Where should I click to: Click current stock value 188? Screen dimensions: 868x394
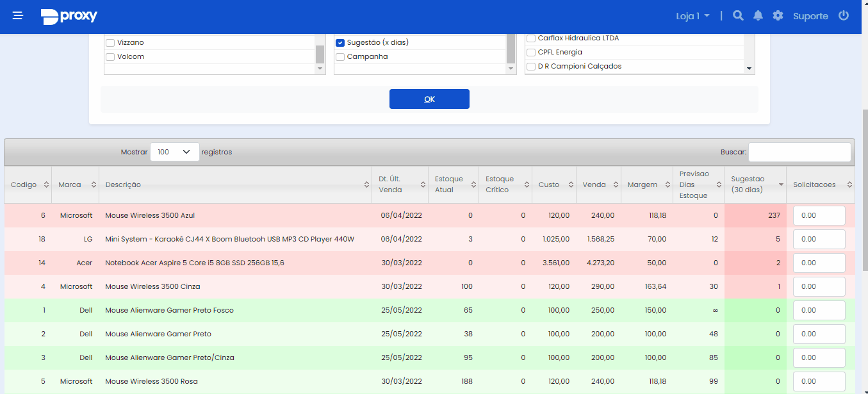click(466, 381)
